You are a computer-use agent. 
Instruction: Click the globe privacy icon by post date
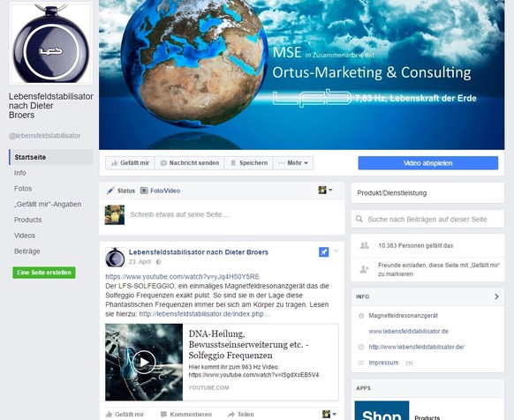coord(159,262)
